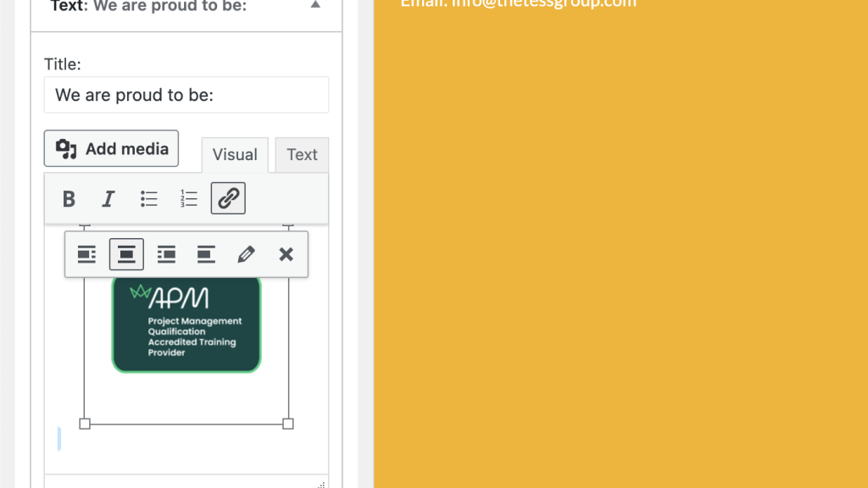Collapse the 'We are proud to be' widget
The height and width of the screenshot is (488, 868).
pyautogui.click(x=315, y=5)
